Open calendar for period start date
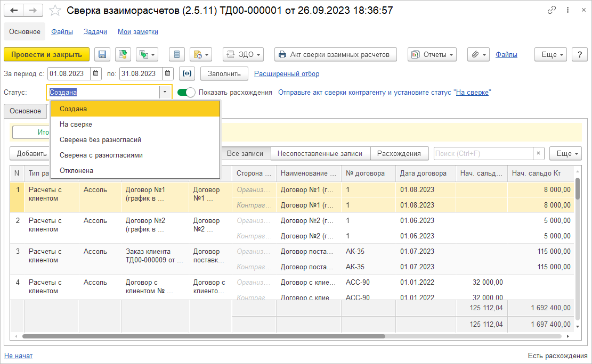592x364 pixels. [96, 73]
